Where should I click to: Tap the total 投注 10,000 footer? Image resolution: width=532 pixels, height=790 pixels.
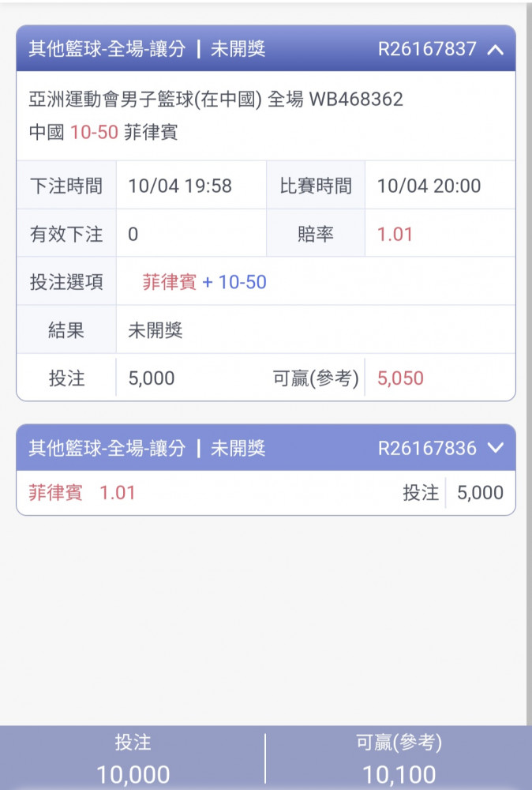(133, 758)
